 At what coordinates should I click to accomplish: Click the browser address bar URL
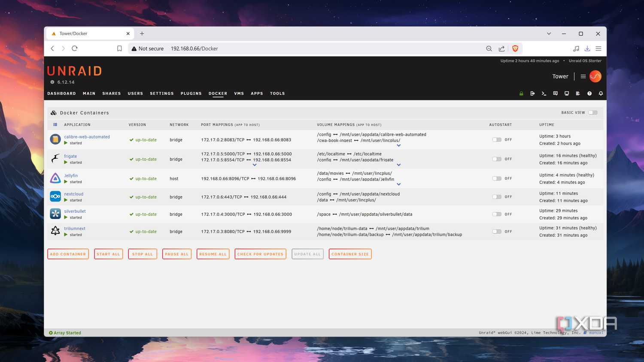coord(194,48)
